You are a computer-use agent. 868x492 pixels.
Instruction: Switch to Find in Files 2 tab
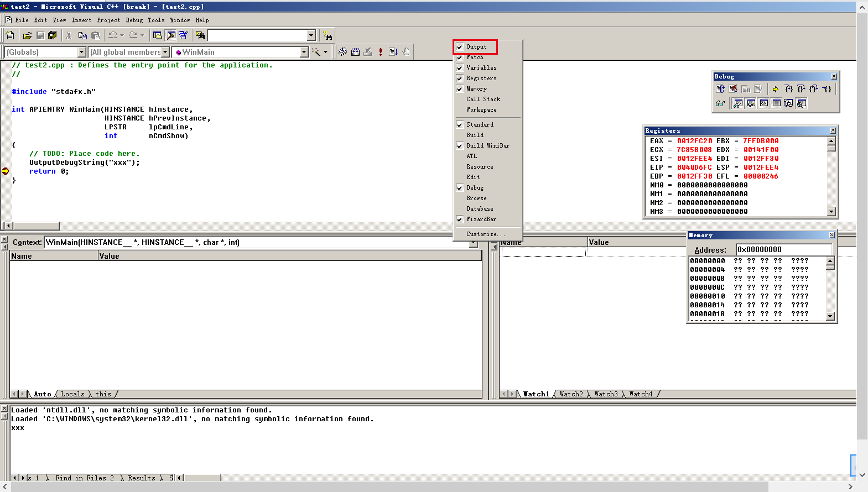point(84,478)
